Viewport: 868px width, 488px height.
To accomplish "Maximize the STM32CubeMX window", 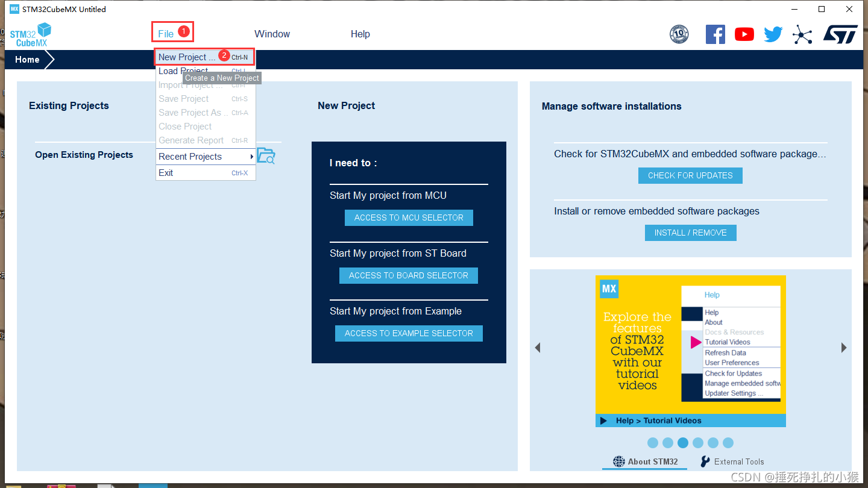I will click(821, 9).
